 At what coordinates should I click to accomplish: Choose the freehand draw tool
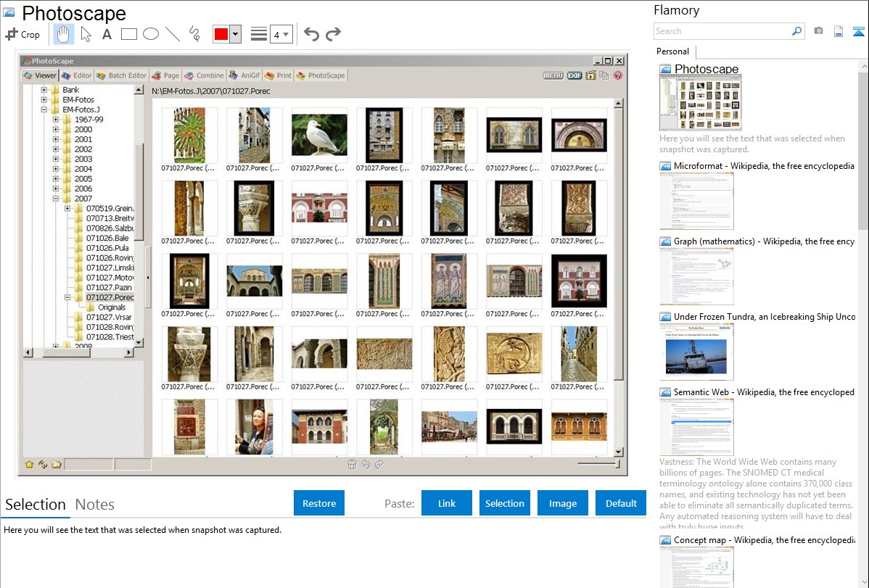coord(194,34)
